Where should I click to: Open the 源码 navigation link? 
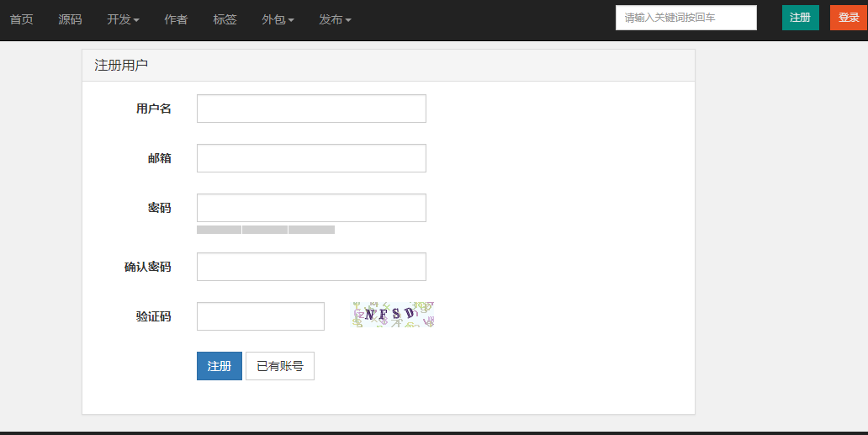(x=71, y=19)
